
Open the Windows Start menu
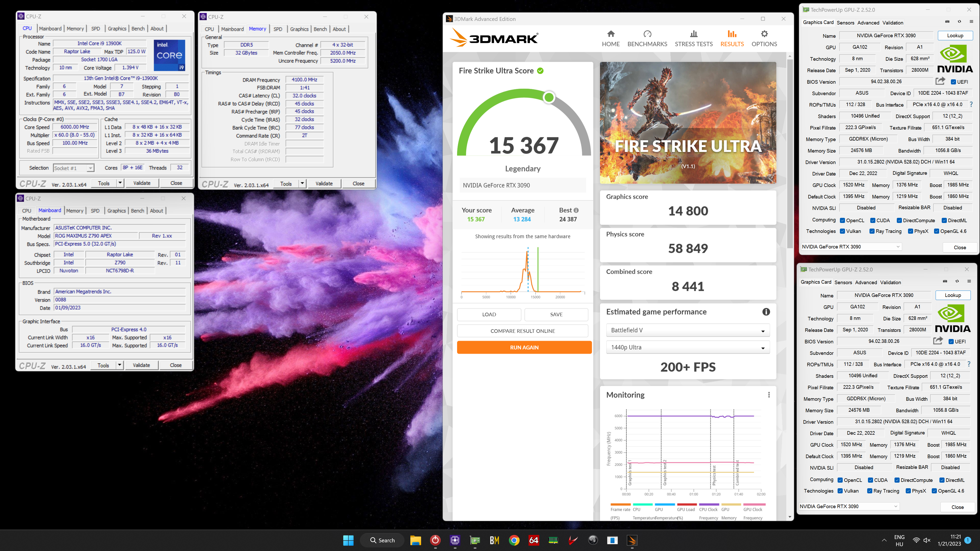[x=348, y=540]
